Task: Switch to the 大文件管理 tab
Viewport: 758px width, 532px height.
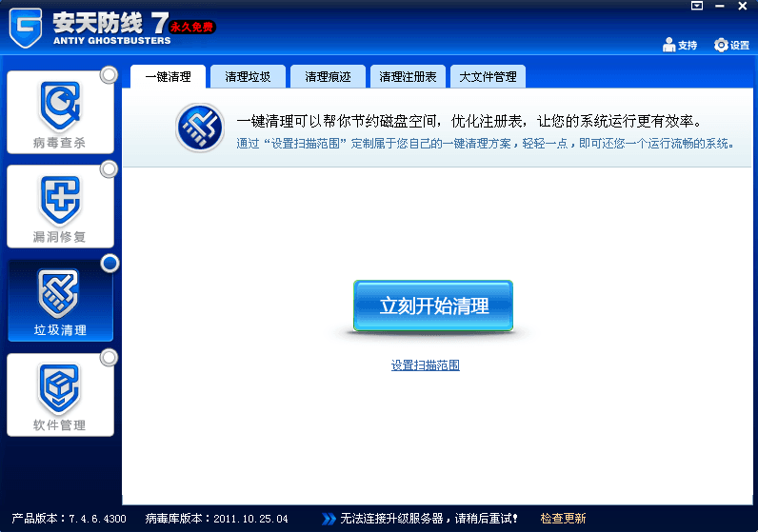Action: [x=488, y=77]
